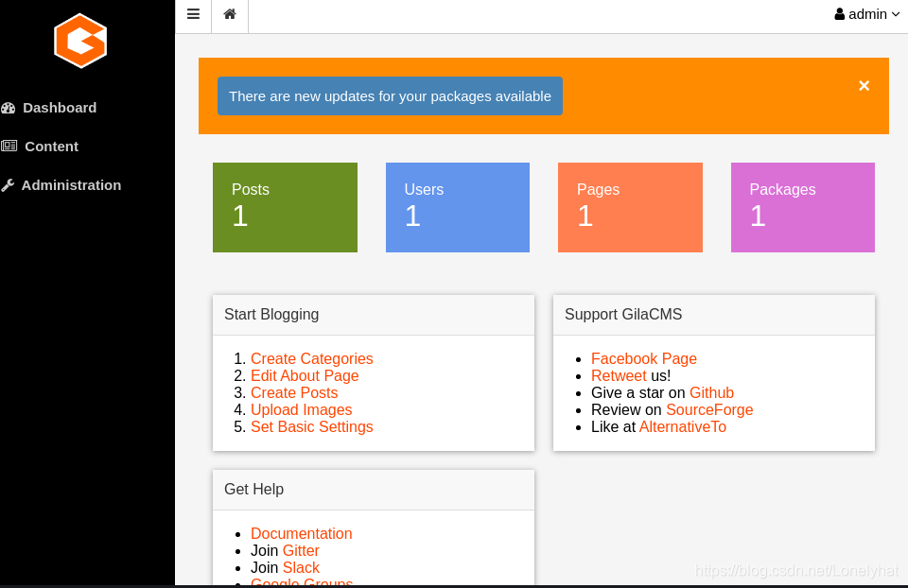
Task: Click the user silhouette icon beside admin
Action: pos(839,14)
